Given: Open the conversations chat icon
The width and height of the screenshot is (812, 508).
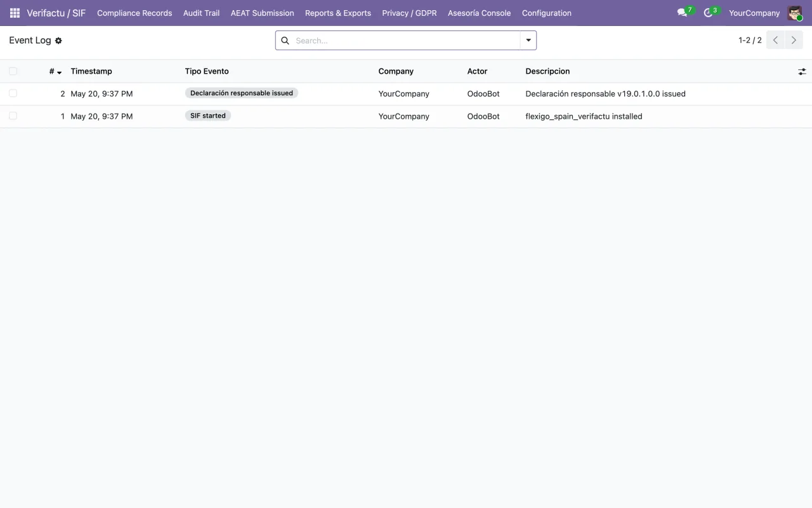Looking at the screenshot, I should 683,13.
